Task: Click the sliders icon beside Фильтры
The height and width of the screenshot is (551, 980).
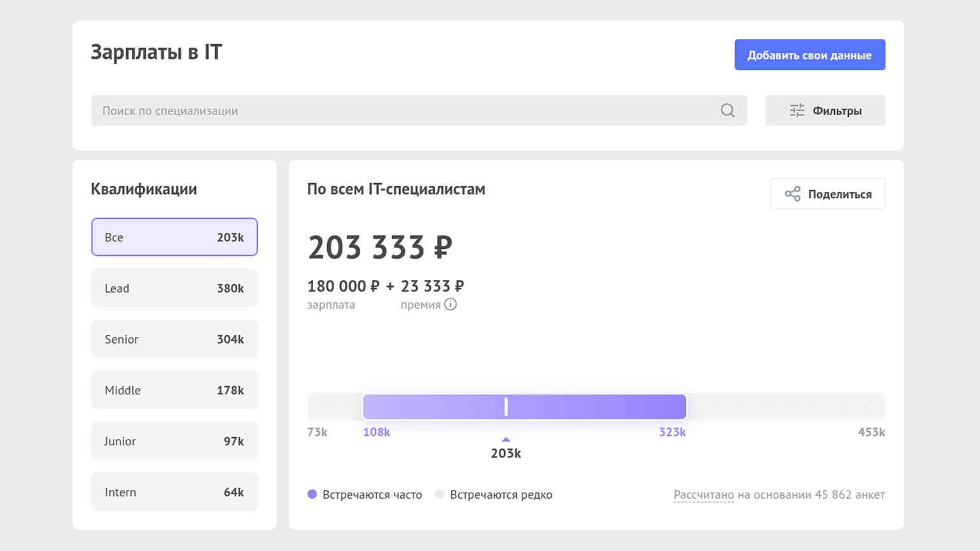Action: (797, 111)
